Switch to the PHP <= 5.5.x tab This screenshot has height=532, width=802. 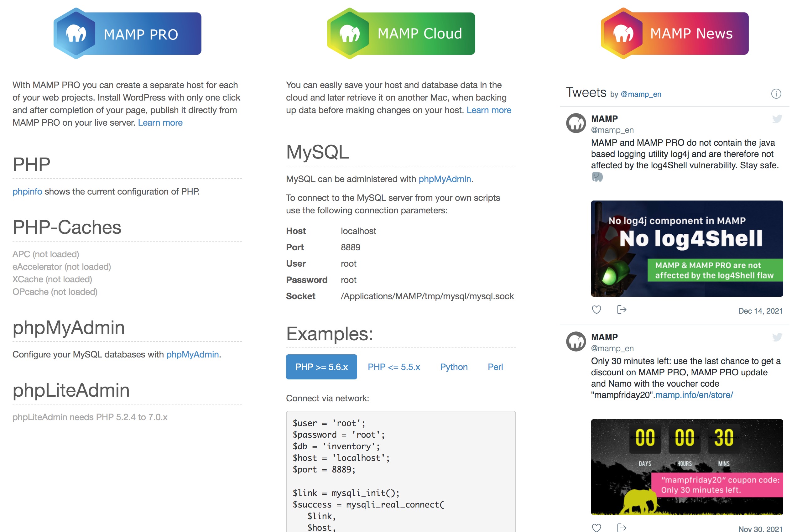coord(393,367)
